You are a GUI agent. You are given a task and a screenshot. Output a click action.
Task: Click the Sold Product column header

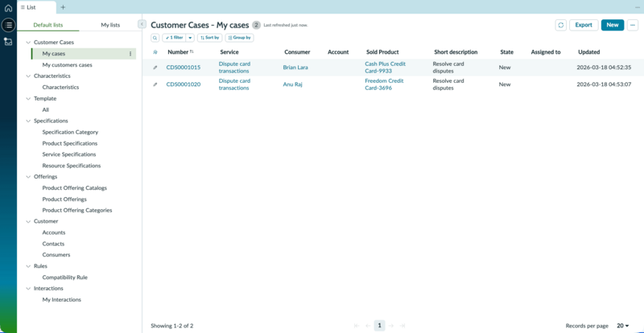[382, 52]
